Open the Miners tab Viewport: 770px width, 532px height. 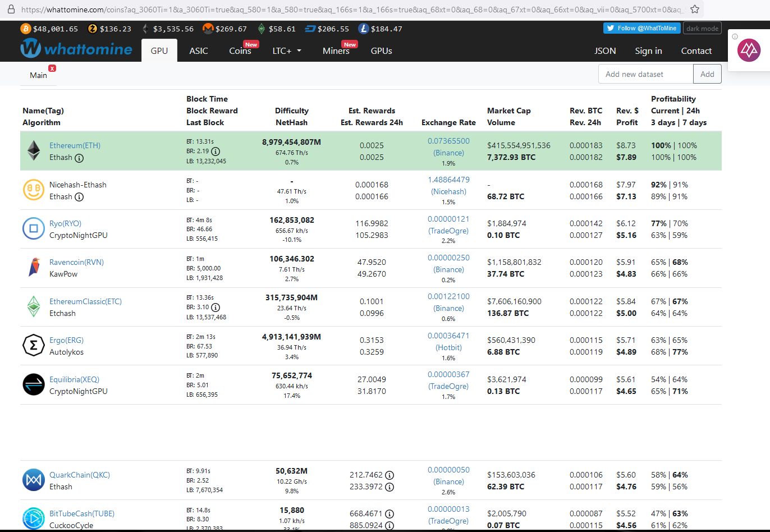point(336,51)
